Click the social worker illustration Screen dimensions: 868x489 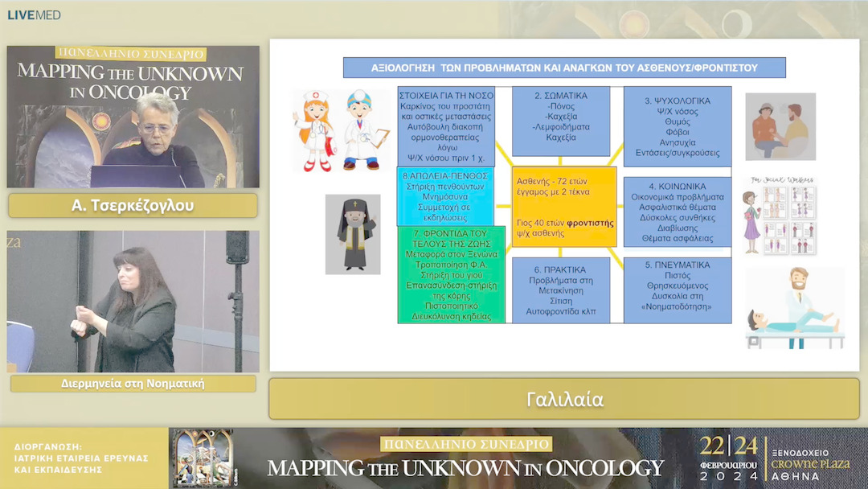click(x=779, y=216)
